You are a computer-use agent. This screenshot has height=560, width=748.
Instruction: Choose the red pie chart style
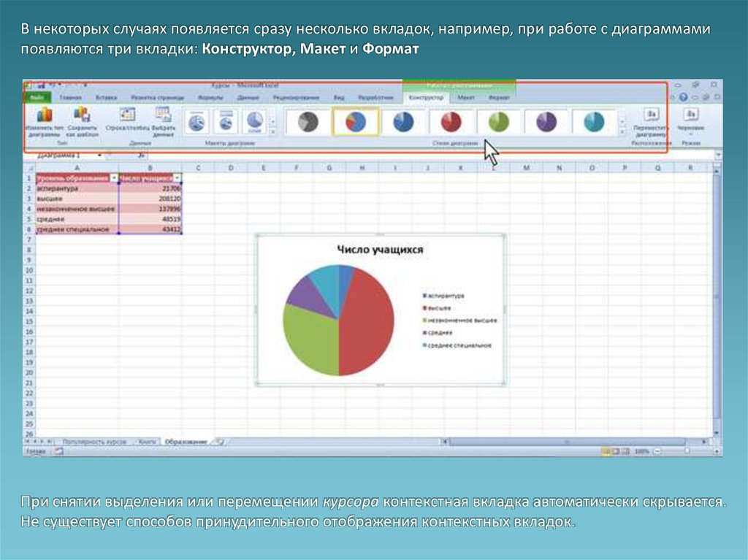[x=451, y=122]
